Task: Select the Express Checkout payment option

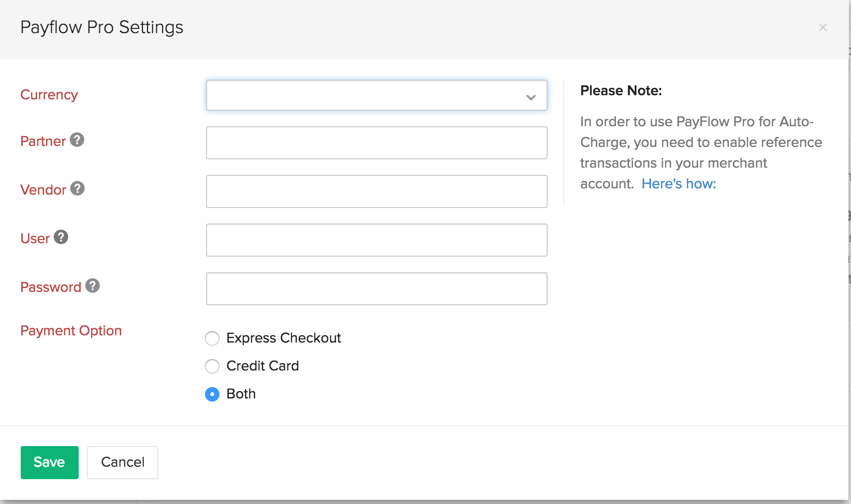Action: coord(212,338)
